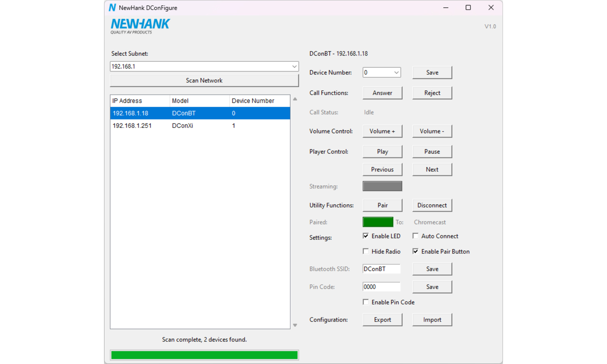Screen dimensions: 607x364
Task: Toggle the Enable LED checkbox
Action: [366, 236]
